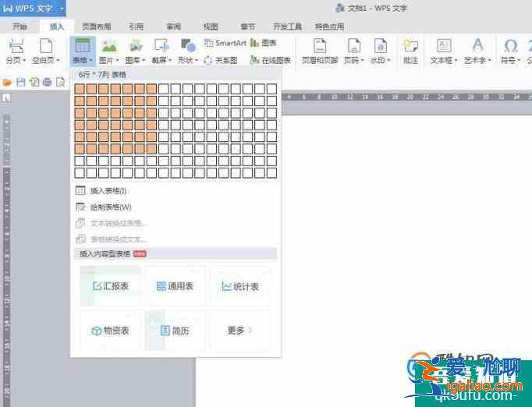532x407 pixels.
Task: Expand the arrow beside 空白页
Action: 58,60
